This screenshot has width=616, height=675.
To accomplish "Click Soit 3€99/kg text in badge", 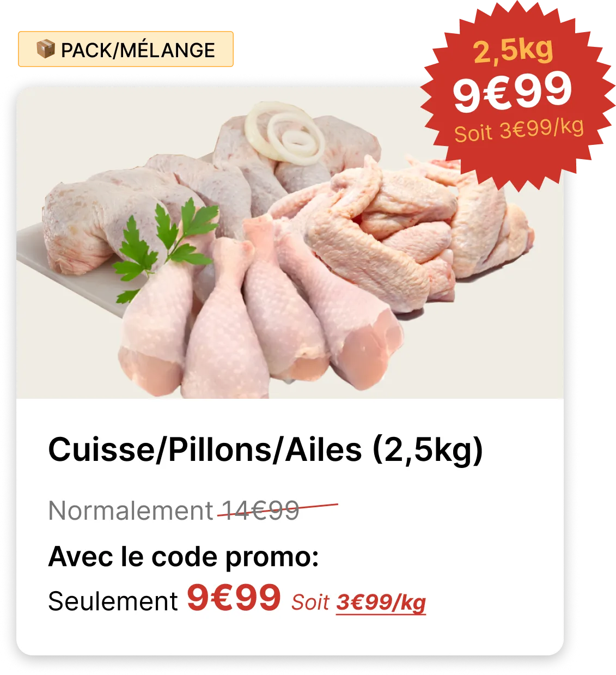I will pos(519,130).
